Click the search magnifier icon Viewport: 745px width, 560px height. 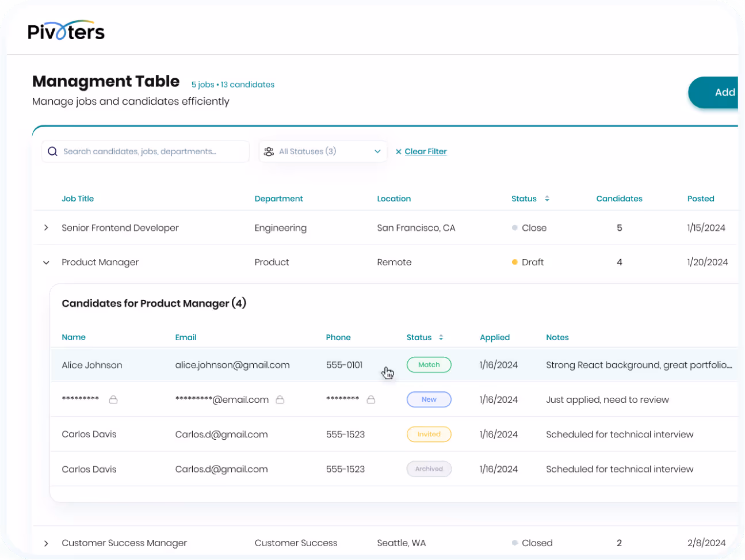(x=52, y=151)
